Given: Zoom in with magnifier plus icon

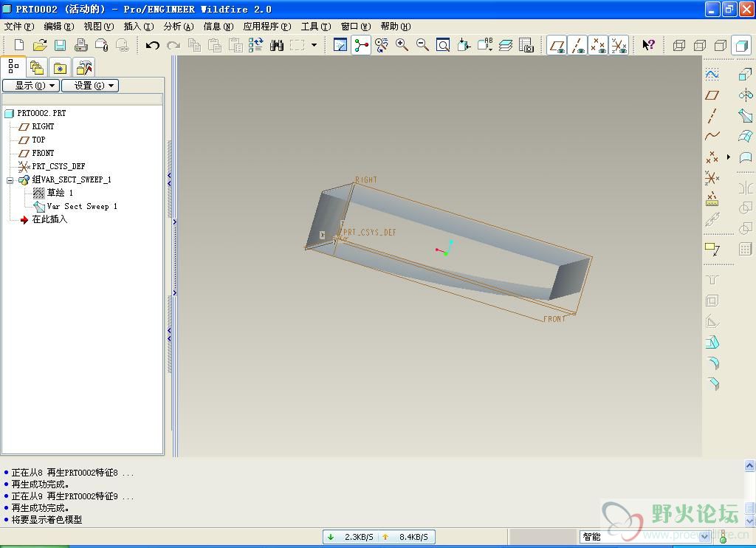Looking at the screenshot, I should (402, 45).
